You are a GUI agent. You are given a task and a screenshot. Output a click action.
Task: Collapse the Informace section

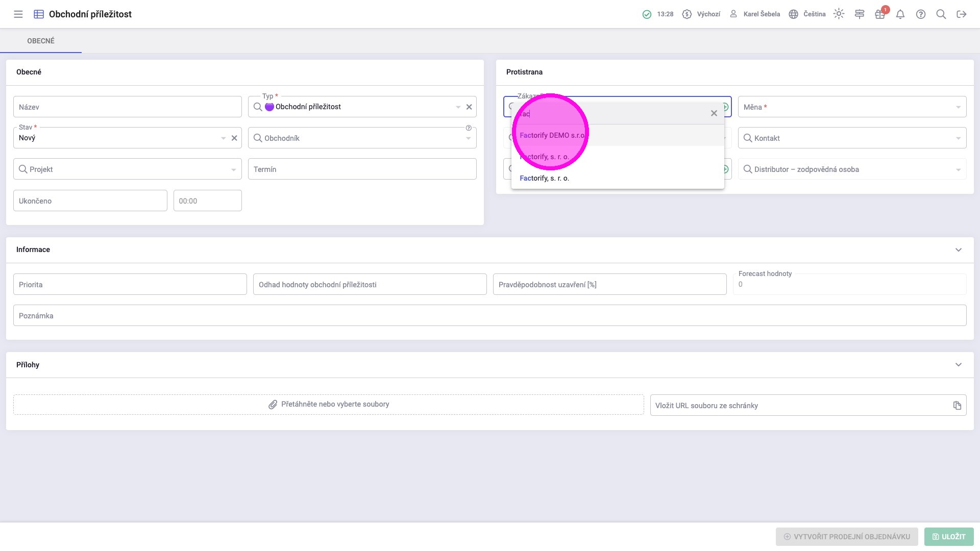click(958, 250)
